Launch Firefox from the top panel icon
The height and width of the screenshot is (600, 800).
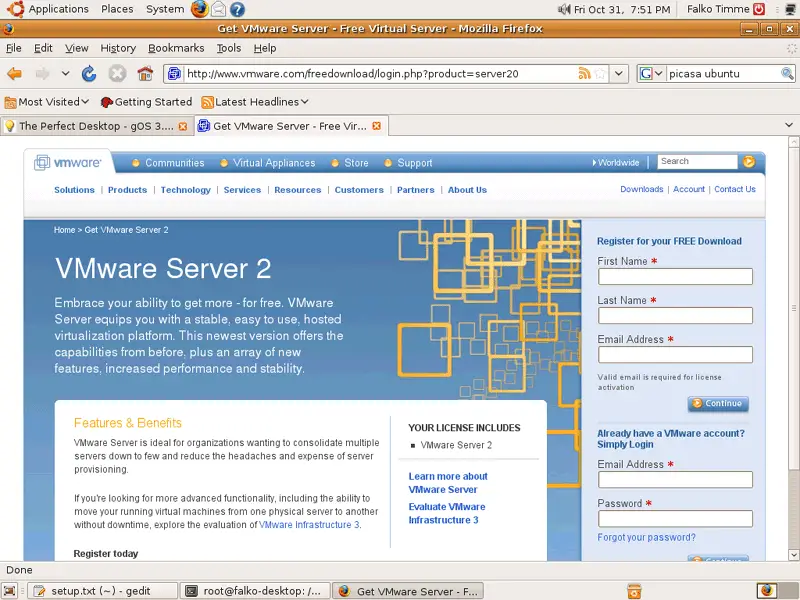(x=199, y=9)
